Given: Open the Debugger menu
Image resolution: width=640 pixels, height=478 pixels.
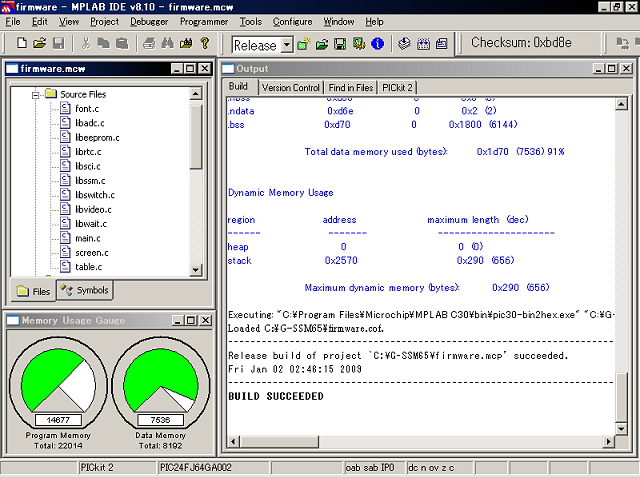Looking at the screenshot, I should [149, 21].
